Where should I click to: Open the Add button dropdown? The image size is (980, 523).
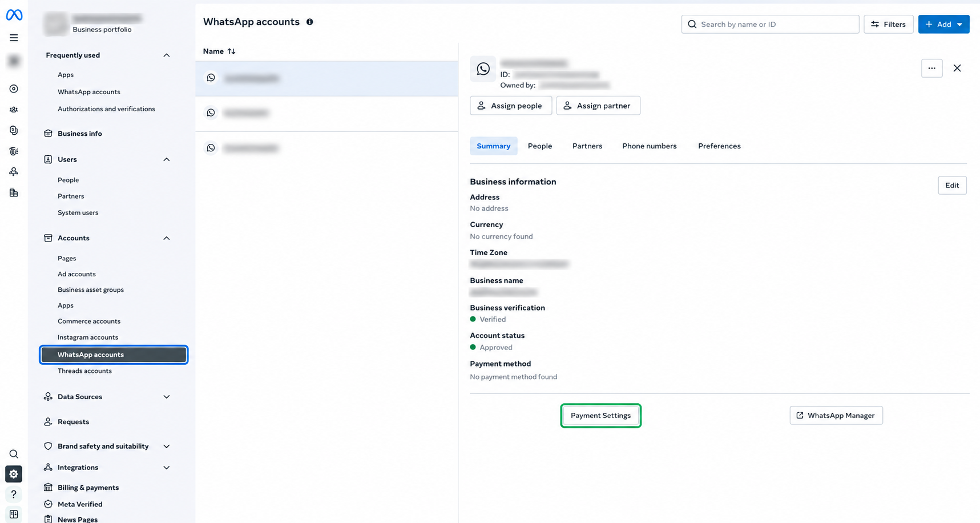[943, 24]
